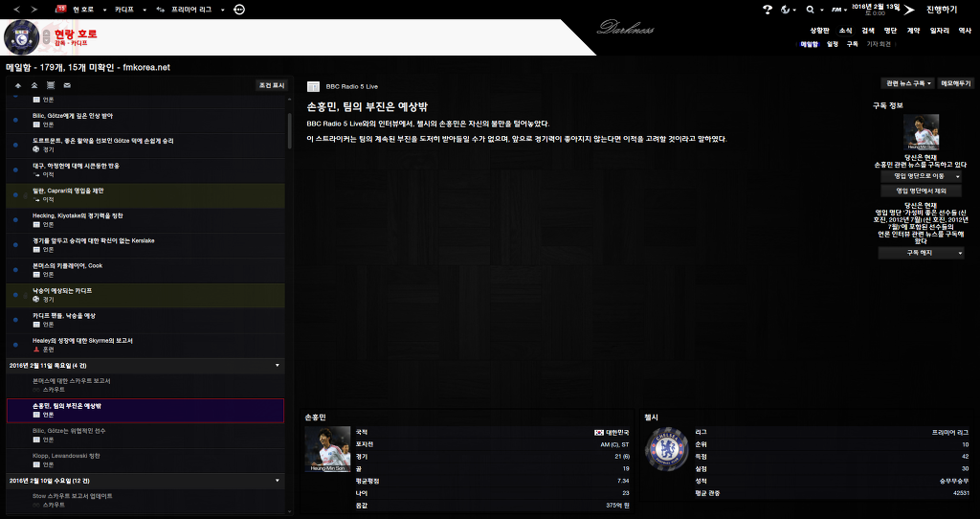Viewport: 980px width, 519px height.
Task: Open dropdown arrow next to search icon
Action: click(822, 10)
